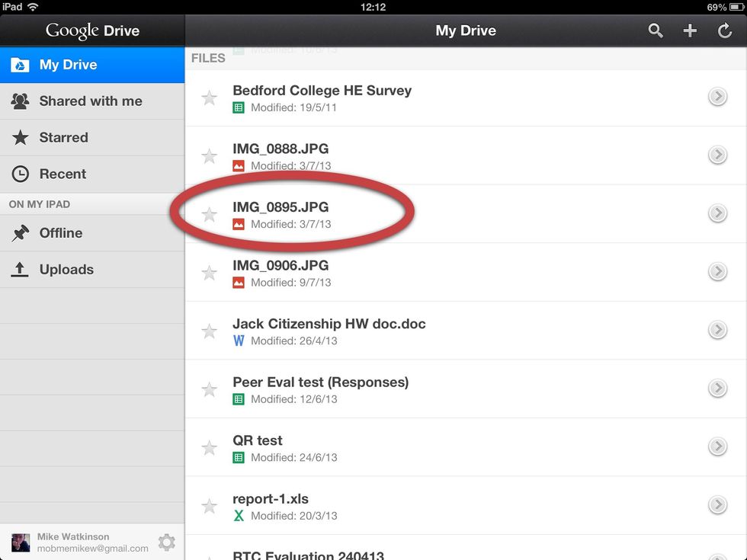Viewport: 747px width, 560px height.
Task: Open the Uploads section
Action: (92, 269)
